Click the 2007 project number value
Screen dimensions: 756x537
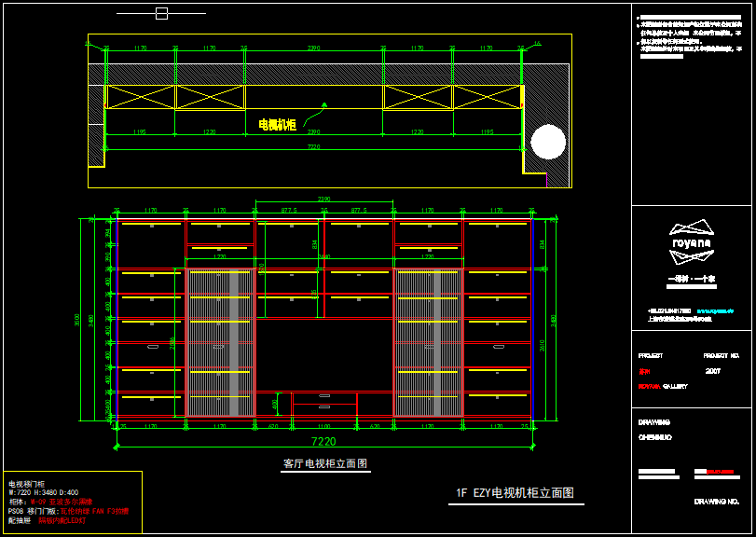[x=713, y=371]
